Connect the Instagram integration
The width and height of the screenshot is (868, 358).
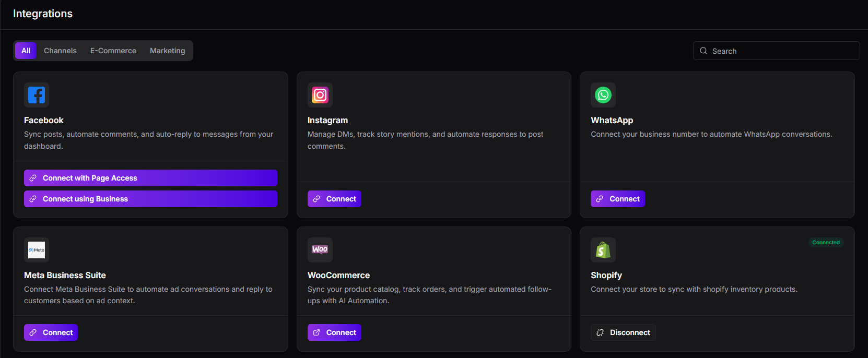tap(334, 199)
